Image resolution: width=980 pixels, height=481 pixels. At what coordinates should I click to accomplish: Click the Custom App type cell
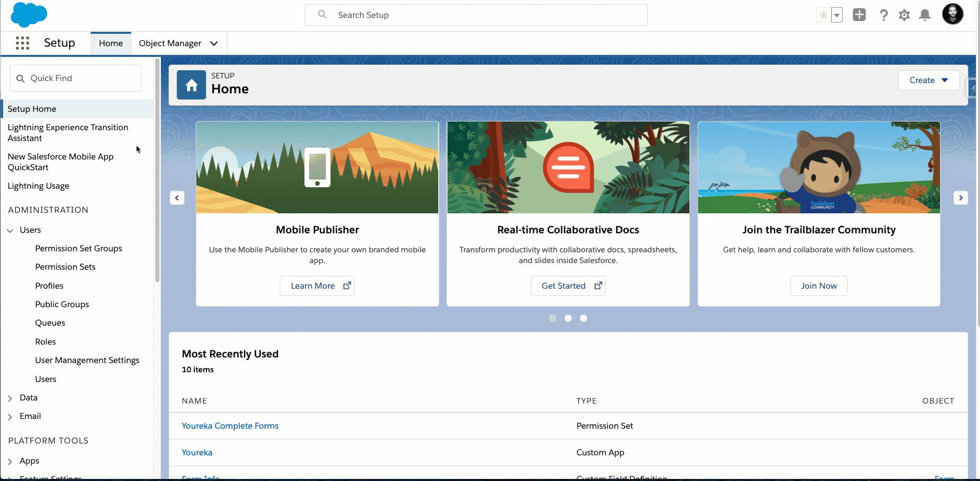click(x=600, y=452)
